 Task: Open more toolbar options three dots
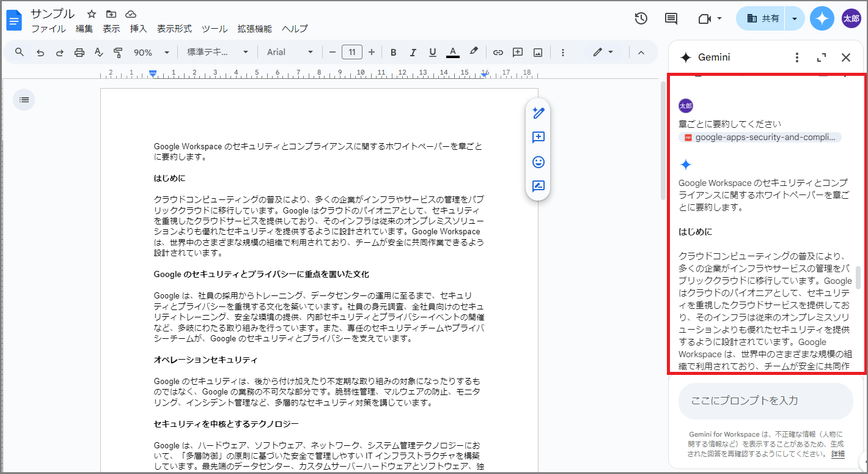click(x=563, y=52)
